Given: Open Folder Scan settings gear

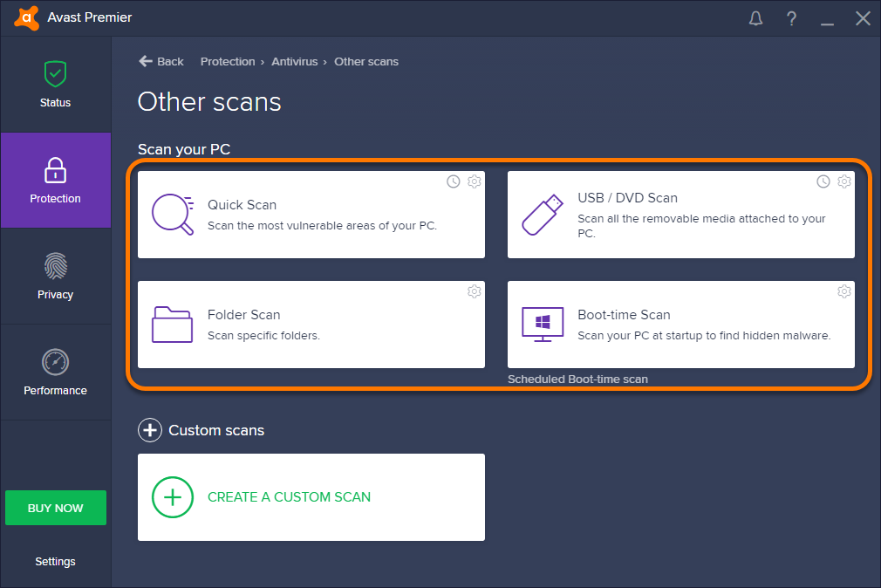Looking at the screenshot, I should [x=474, y=291].
